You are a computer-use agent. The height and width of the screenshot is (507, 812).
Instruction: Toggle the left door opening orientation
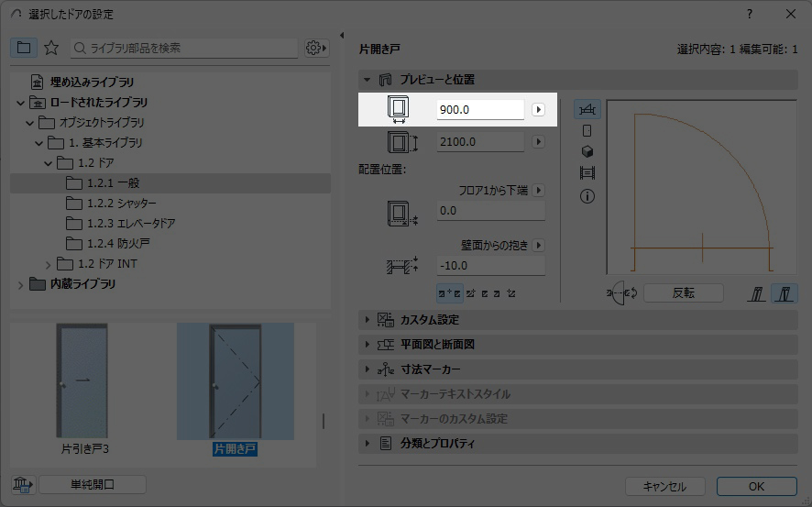(758, 293)
